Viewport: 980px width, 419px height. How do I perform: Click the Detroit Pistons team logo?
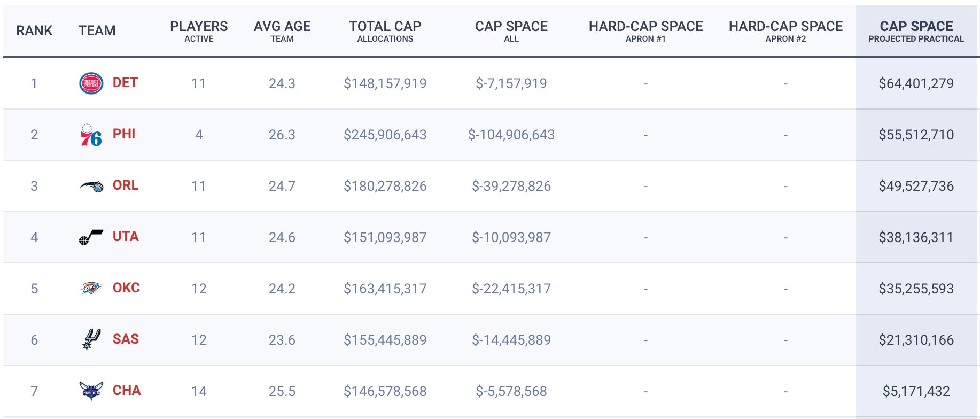(x=91, y=83)
